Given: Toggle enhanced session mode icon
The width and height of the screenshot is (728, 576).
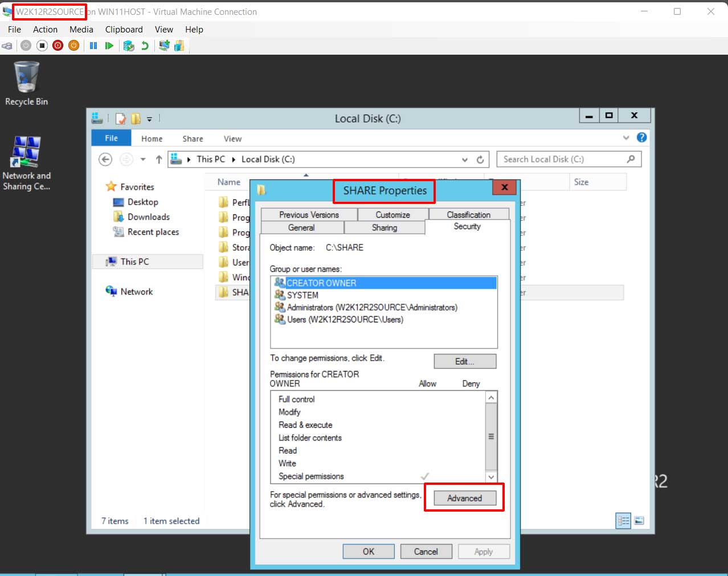Looking at the screenshot, I should pos(164,46).
